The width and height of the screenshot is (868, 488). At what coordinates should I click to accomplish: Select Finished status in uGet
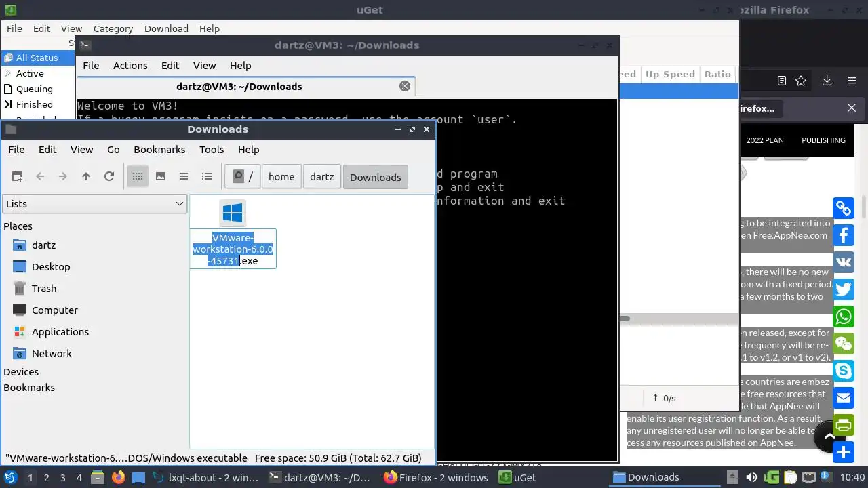point(35,104)
